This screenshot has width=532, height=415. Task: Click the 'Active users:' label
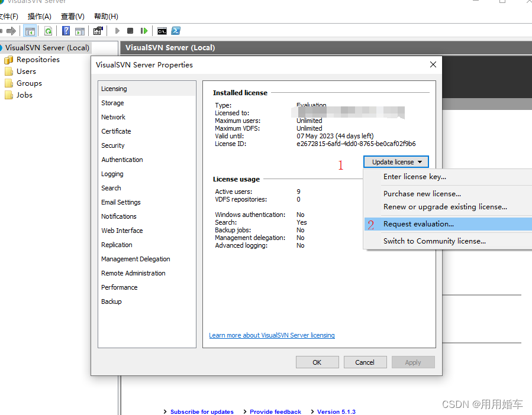click(233, 192)
